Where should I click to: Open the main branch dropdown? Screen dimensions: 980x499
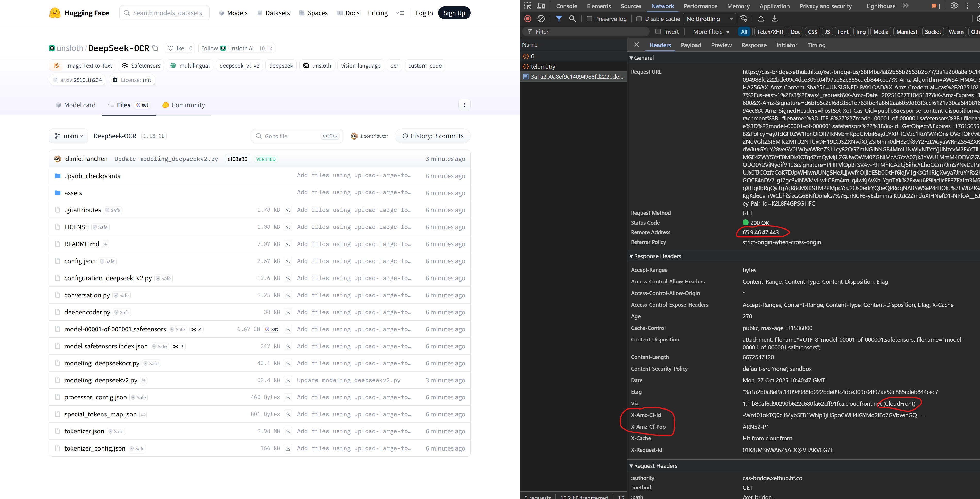[69, 136]
